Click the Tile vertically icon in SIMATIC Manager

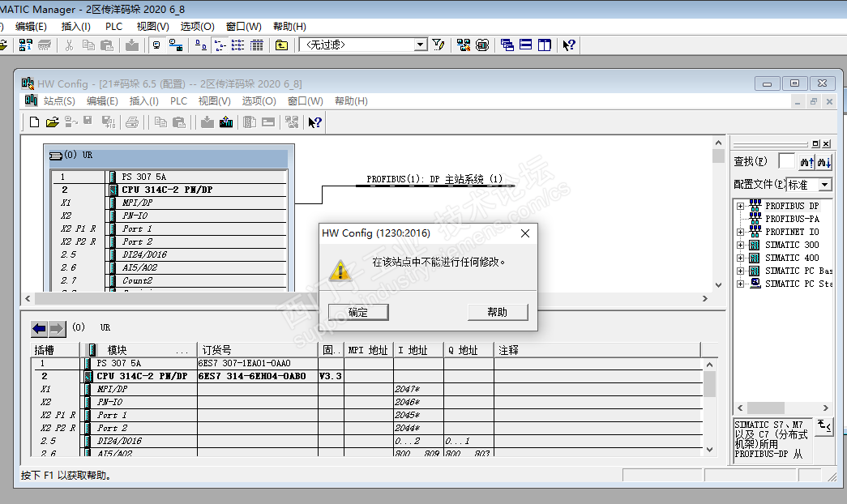(x=545, y=45)
